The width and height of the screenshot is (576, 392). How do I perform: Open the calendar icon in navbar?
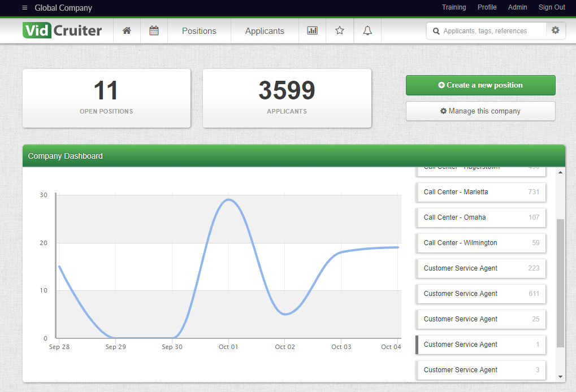pos(154,31)
